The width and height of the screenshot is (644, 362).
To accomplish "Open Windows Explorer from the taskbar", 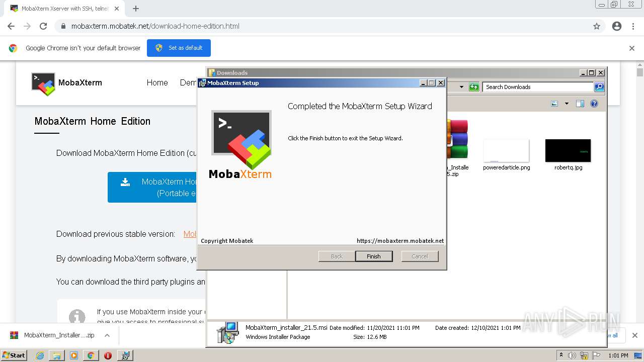I will [x=57, y=355].
